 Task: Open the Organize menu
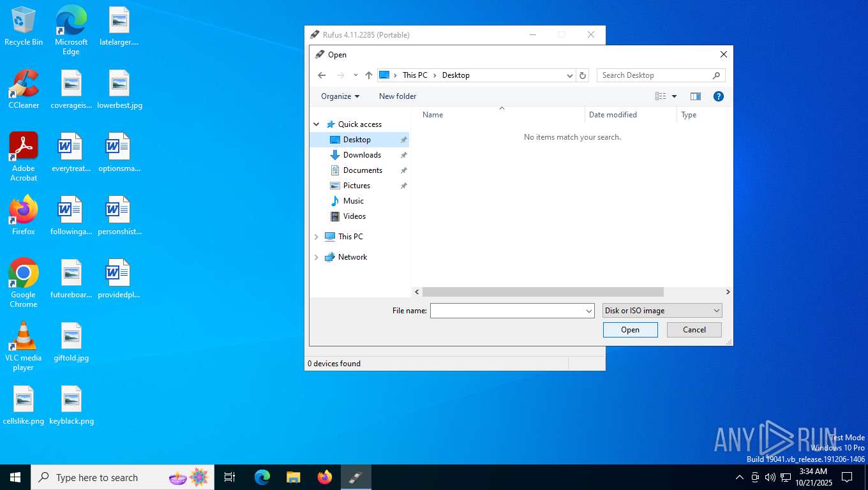click(x=340, y=96)
